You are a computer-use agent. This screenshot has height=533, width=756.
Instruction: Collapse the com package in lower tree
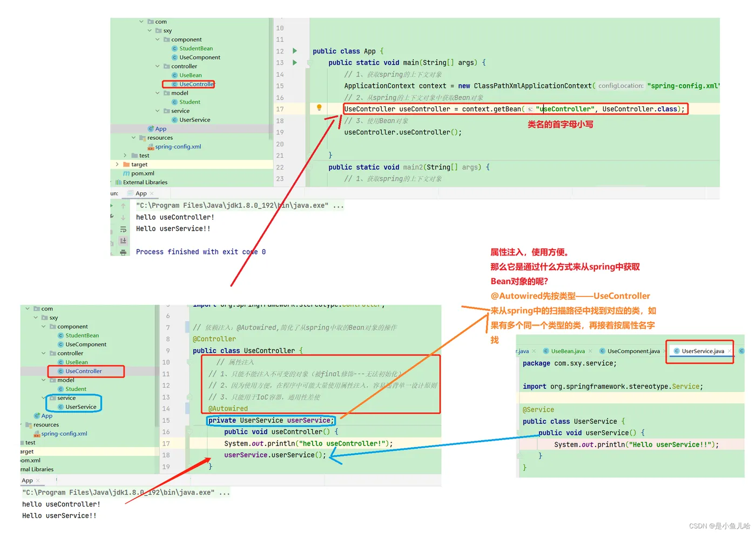coord(28,309)
